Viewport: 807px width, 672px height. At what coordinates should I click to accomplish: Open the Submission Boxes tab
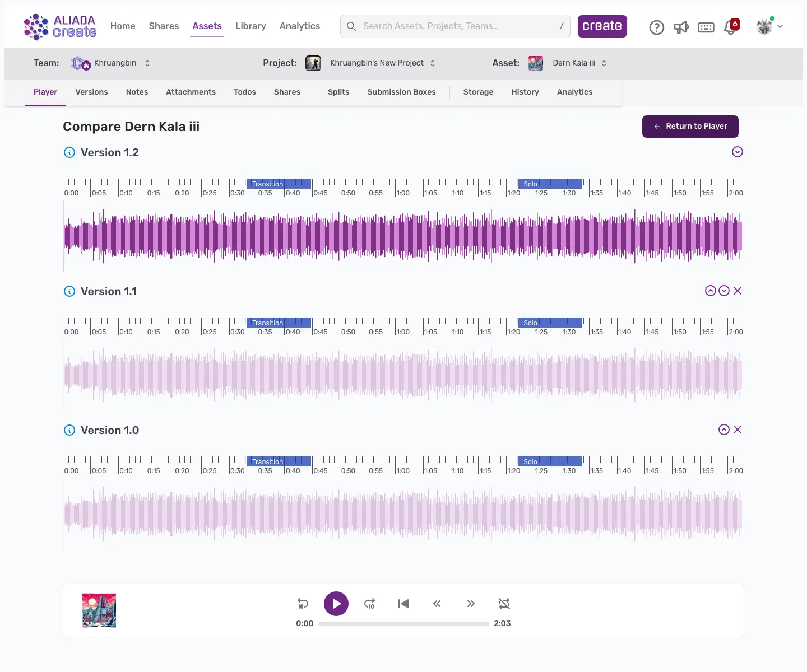(x=401, y=92)
